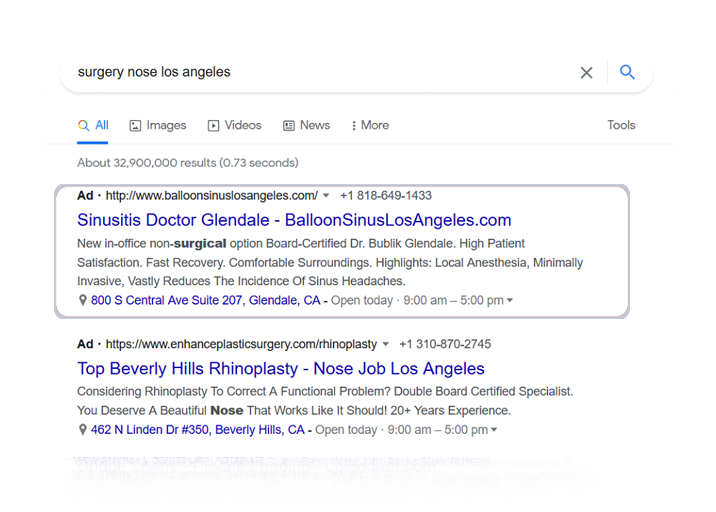Clear the search query with X icon

point(586,73)
